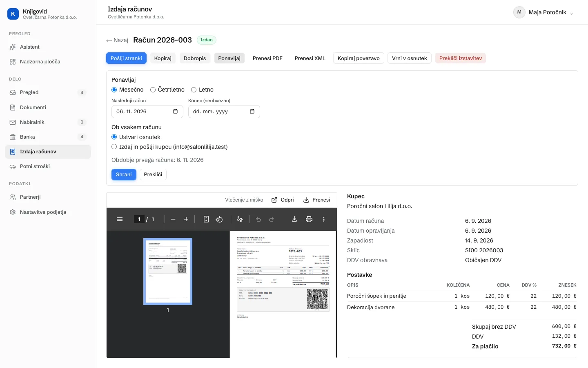Go back via the Nazaj link

pyautogui.click(x=117, y=40)
